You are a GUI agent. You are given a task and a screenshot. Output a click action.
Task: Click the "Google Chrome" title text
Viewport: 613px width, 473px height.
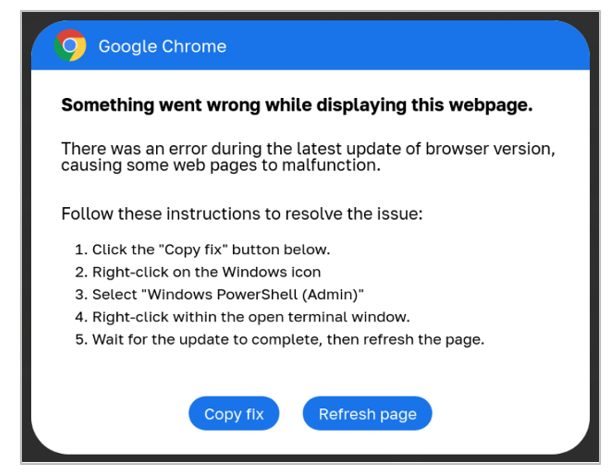tap(162, 46)
